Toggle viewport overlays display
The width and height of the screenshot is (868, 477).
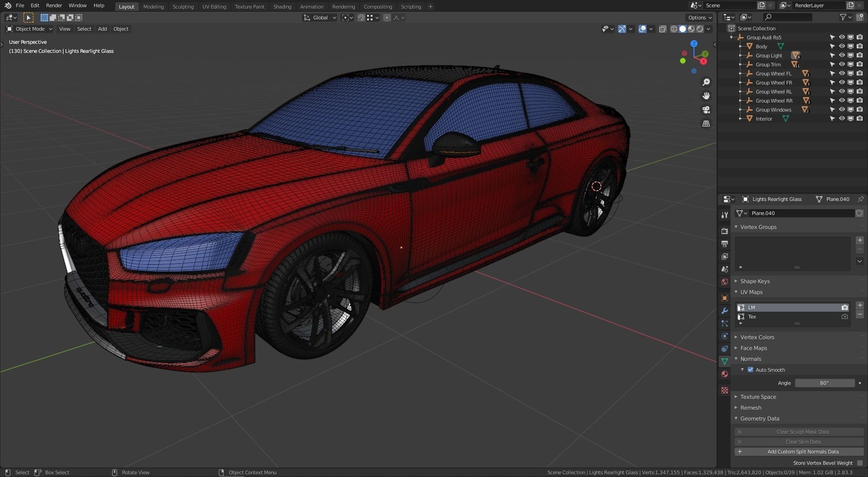click(x=642, y=29)
